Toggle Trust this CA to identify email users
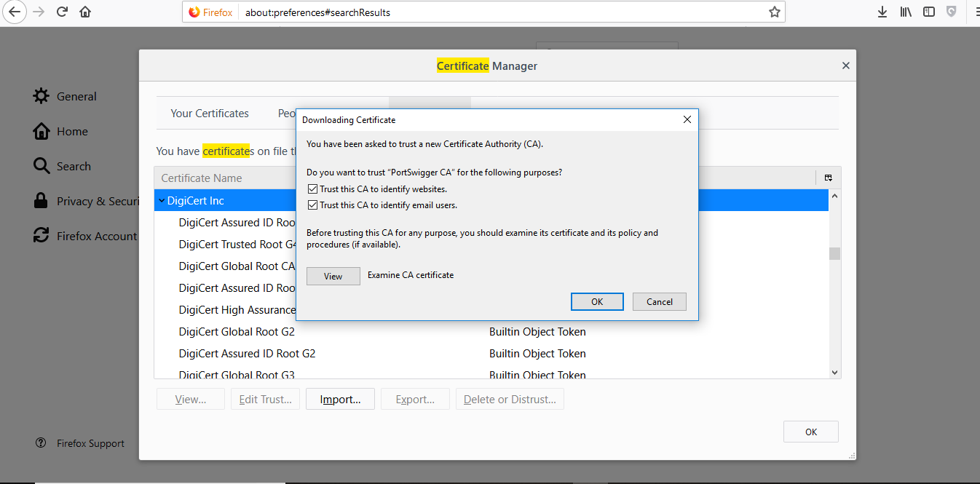 (x=313, y=205)
